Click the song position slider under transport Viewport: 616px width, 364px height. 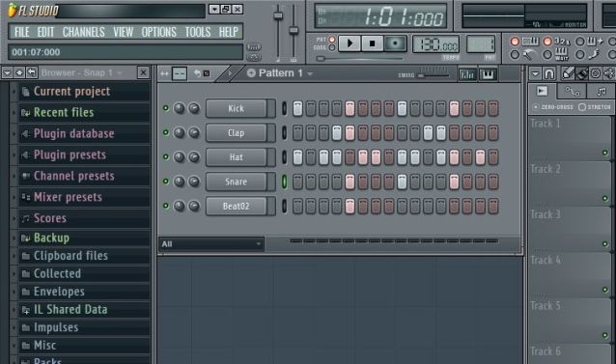[360, 59]
